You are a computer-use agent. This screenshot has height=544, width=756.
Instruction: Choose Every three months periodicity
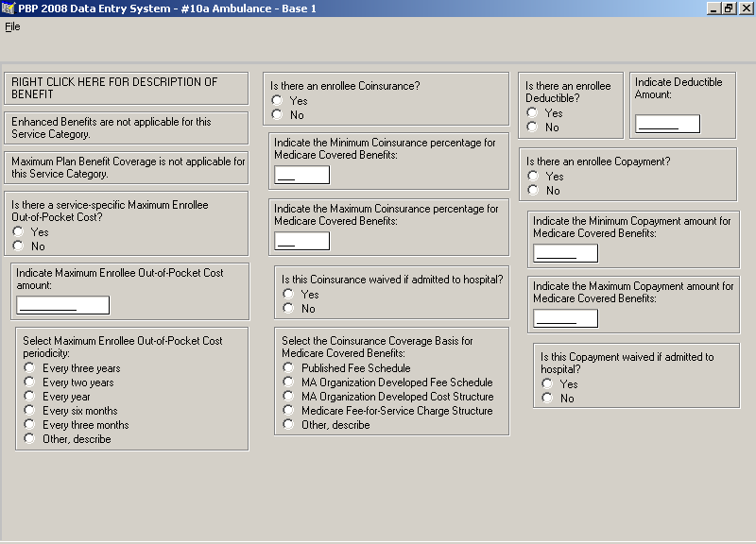(30, 424)
